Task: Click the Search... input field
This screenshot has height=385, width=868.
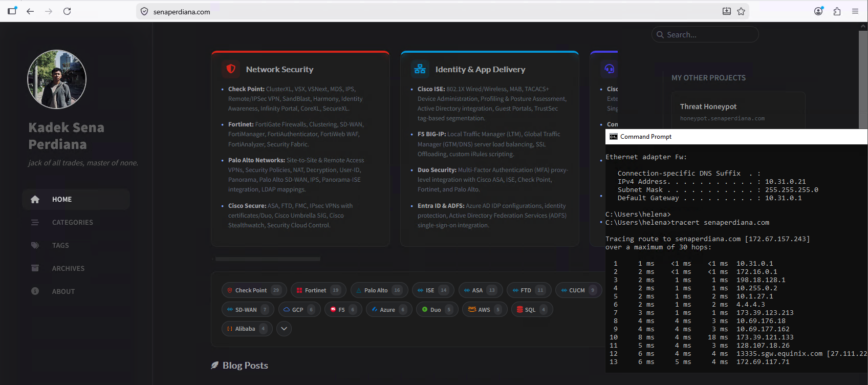Action: 705,34
